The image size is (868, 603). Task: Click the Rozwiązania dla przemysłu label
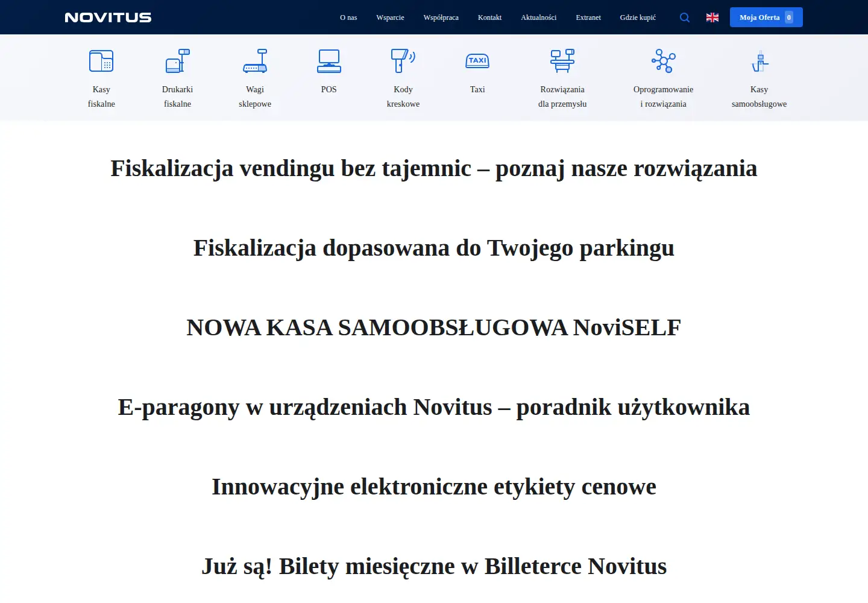(x=562, y=96)
